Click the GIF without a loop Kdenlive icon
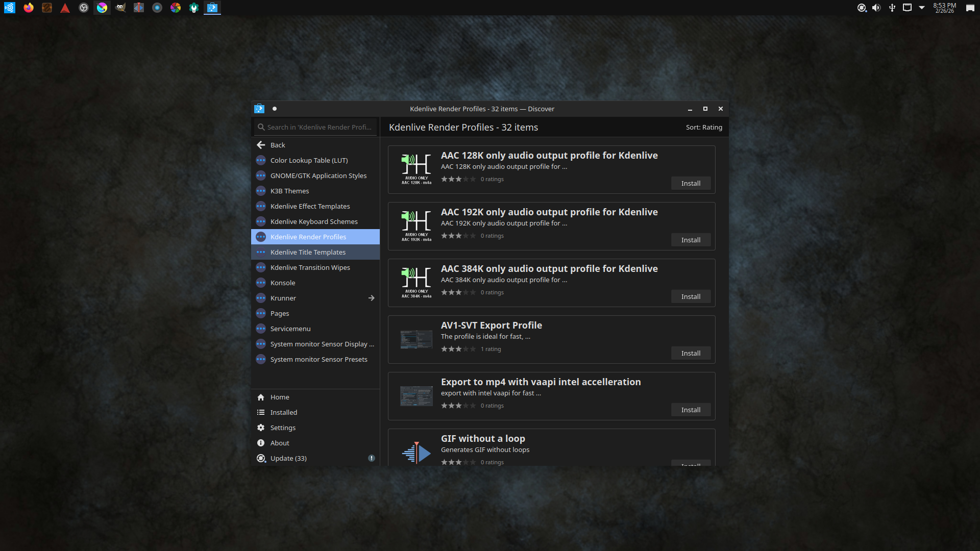 point(416,453)
